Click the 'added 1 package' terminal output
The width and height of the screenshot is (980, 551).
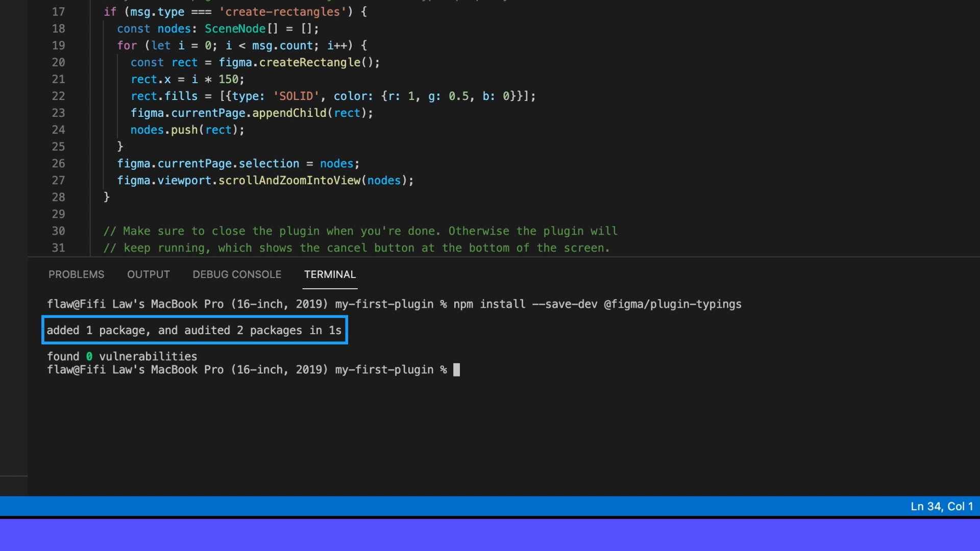[x=194, y=330]
